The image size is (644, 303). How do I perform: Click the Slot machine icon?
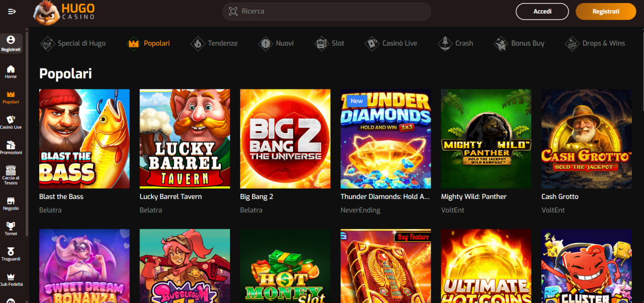[x=321, y=44]
